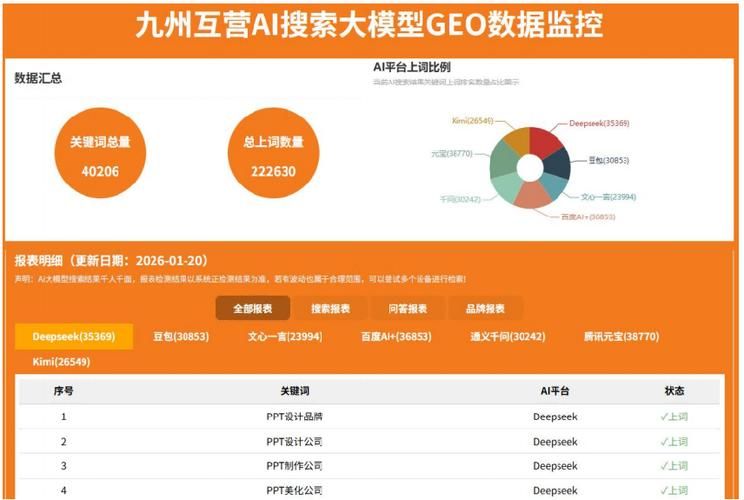Click keyword PPT制作公司
Image resolution: width=744 pixels, height=500 pixels.
(x=294, y=466)
